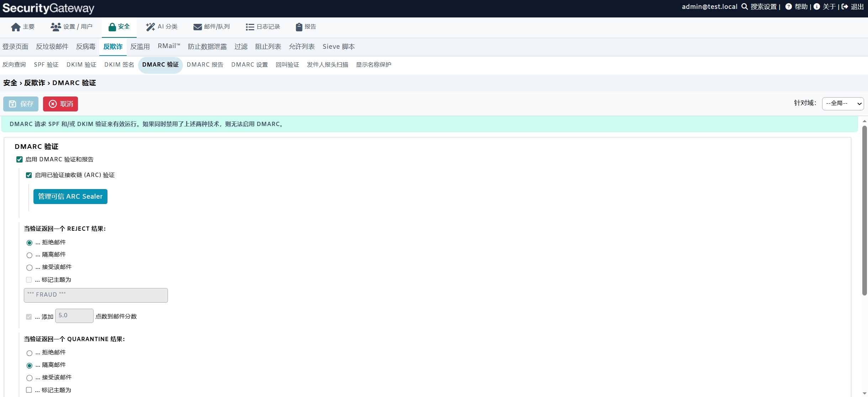Open the 反病毒 tab
The height and width of the screenshot is (397, 868).
click(86, 47)
